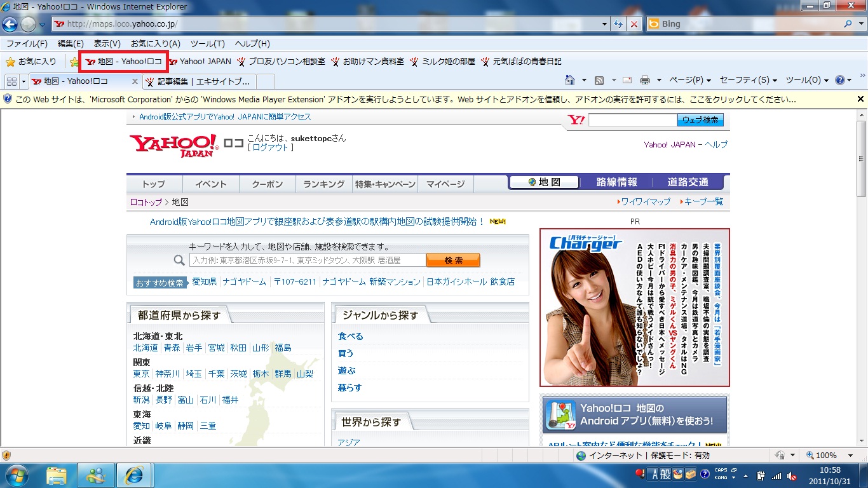Viewport: 868px width, 488px height.
Task: Click the keyword search input field
Action: pos(308,260)
